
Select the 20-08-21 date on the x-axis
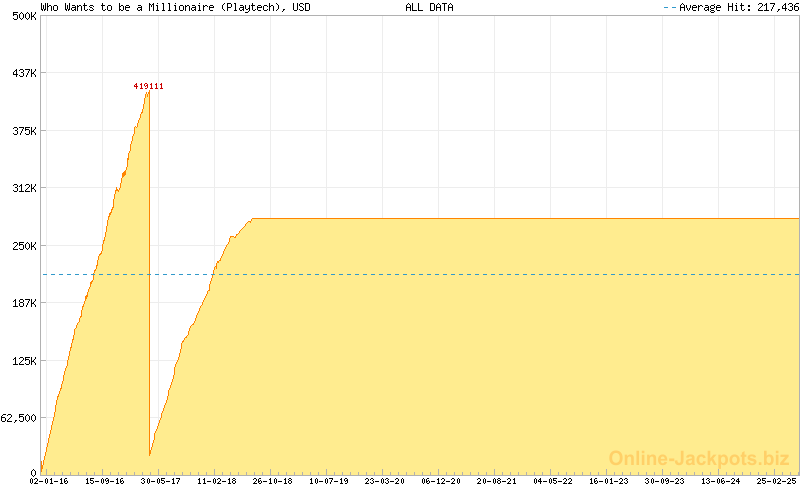(497, 481)
